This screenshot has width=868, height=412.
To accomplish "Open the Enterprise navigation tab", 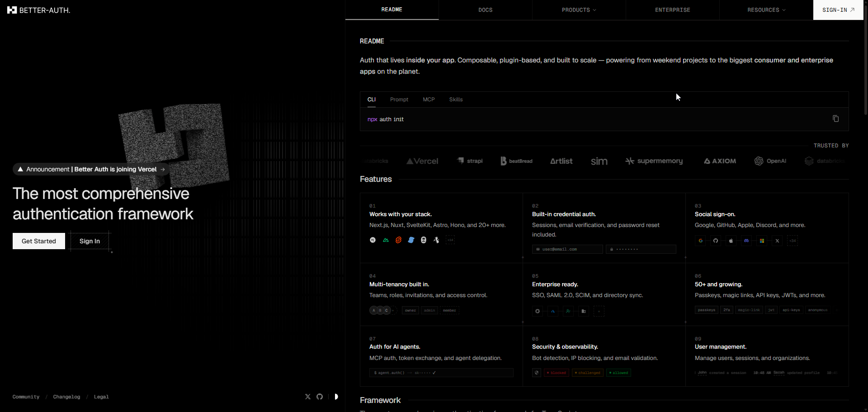I will [673, 10].
